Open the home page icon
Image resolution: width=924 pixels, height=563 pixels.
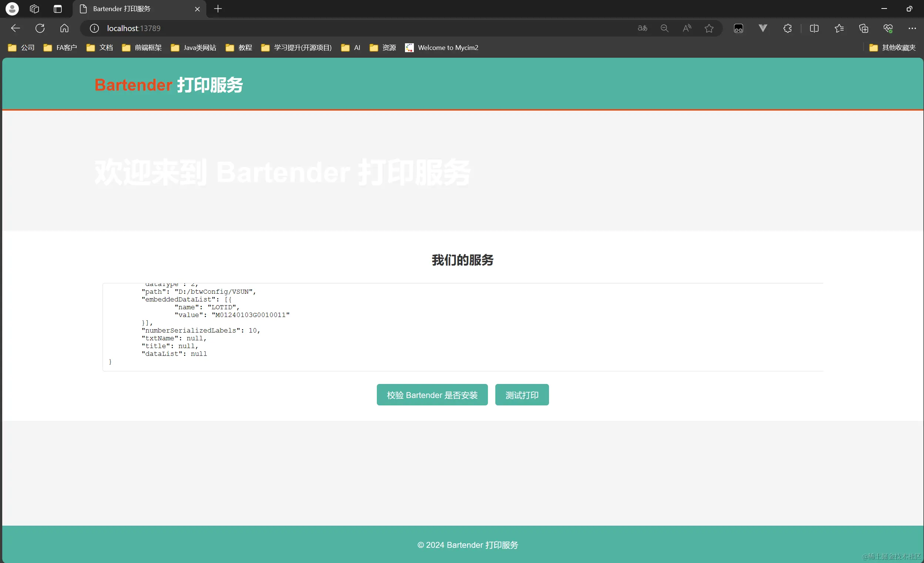pyautogui.click(x=64, y=28)
